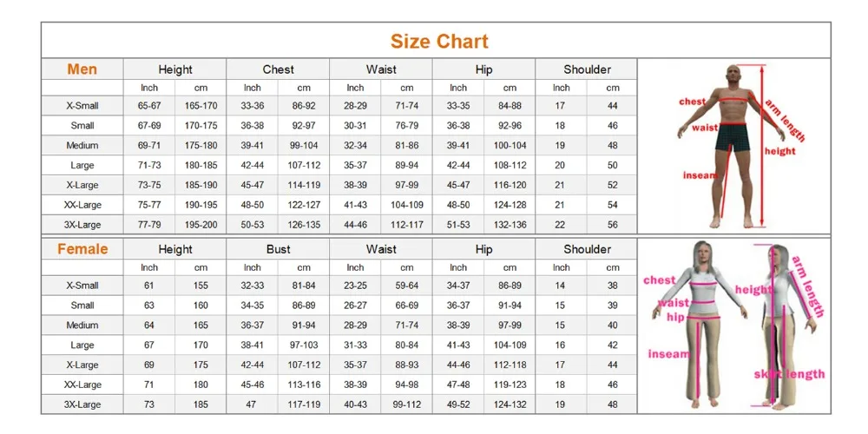Select the Female Medium row label
868x434 pixels.
(82, 325)
